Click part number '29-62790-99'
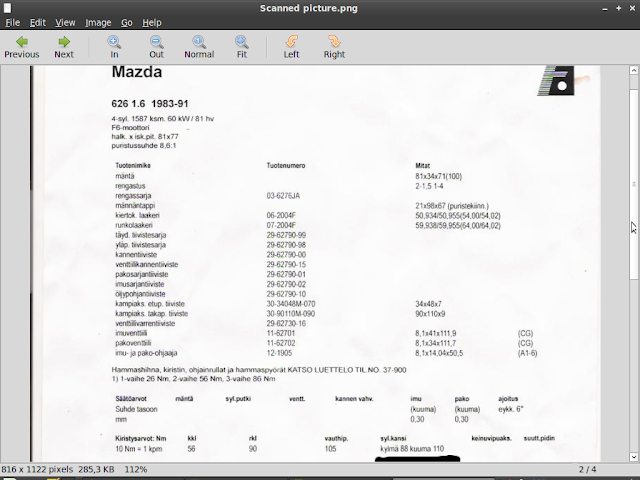 pos(286,235)
